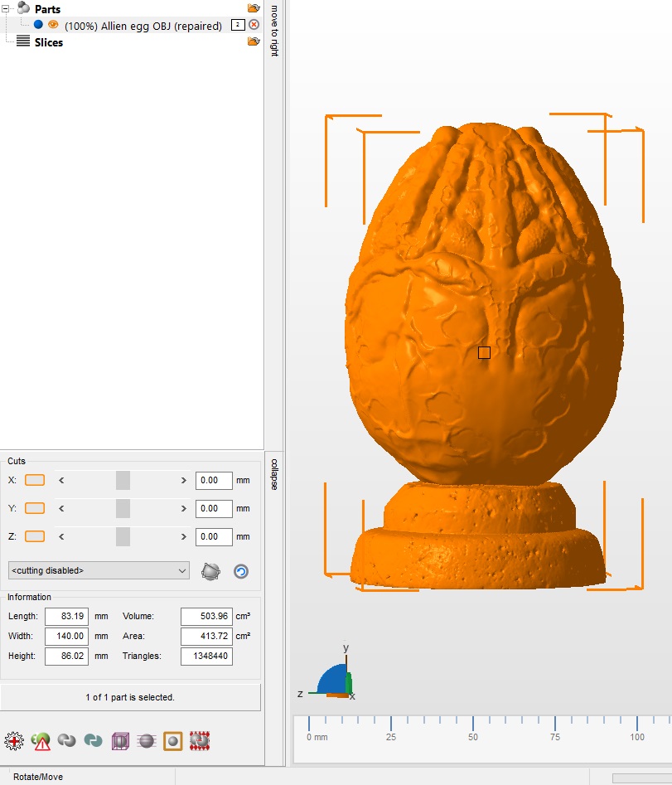672x785 pixels.
Task: Delete Allien egg part with red X
Action: click(254, 25)
